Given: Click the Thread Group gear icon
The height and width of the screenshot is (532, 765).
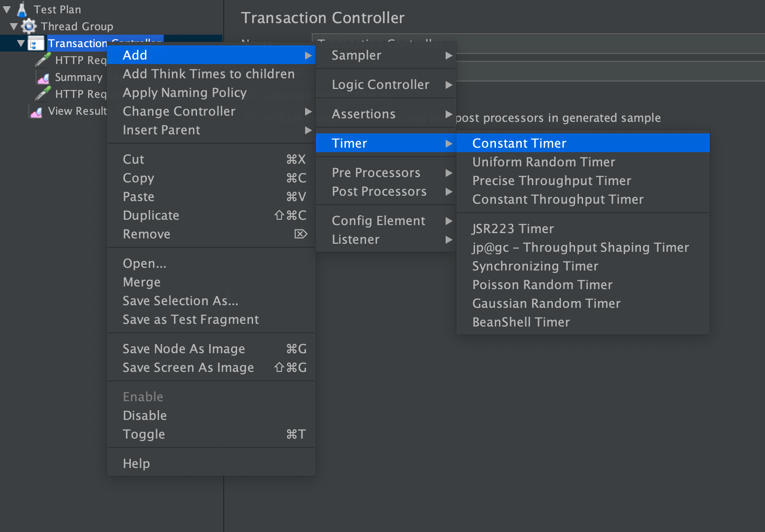Looking at the screenshot, I should click(29, 26).
